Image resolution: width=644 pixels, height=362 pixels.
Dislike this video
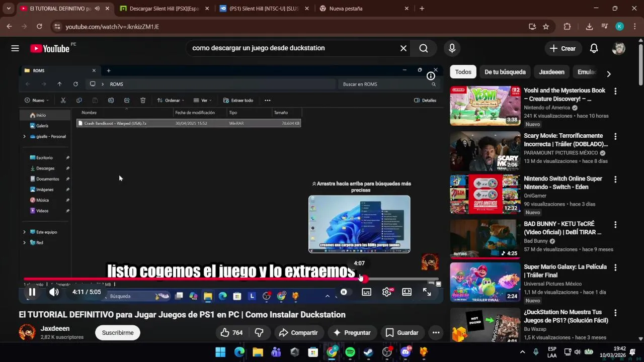[259, 333]
